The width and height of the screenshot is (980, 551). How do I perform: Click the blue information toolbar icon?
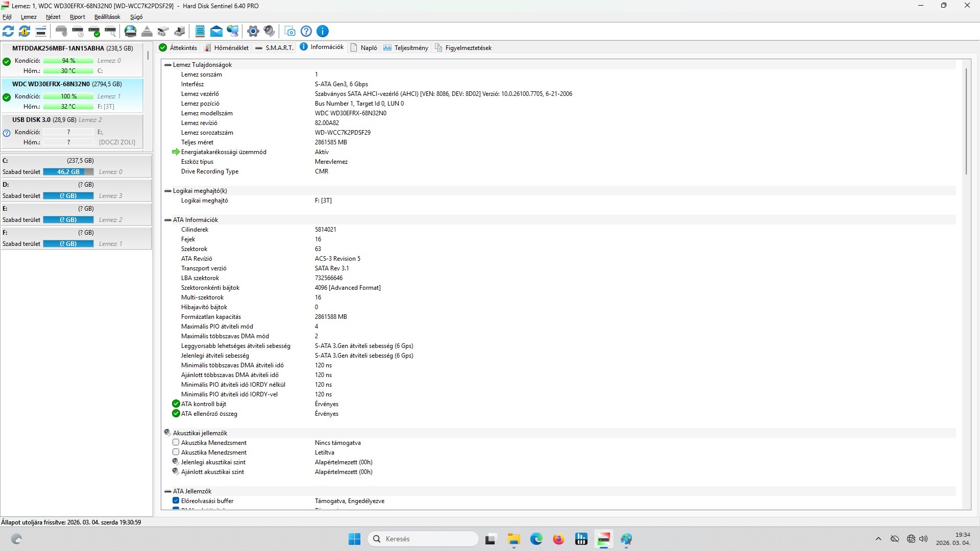click(x=323, y=32)
